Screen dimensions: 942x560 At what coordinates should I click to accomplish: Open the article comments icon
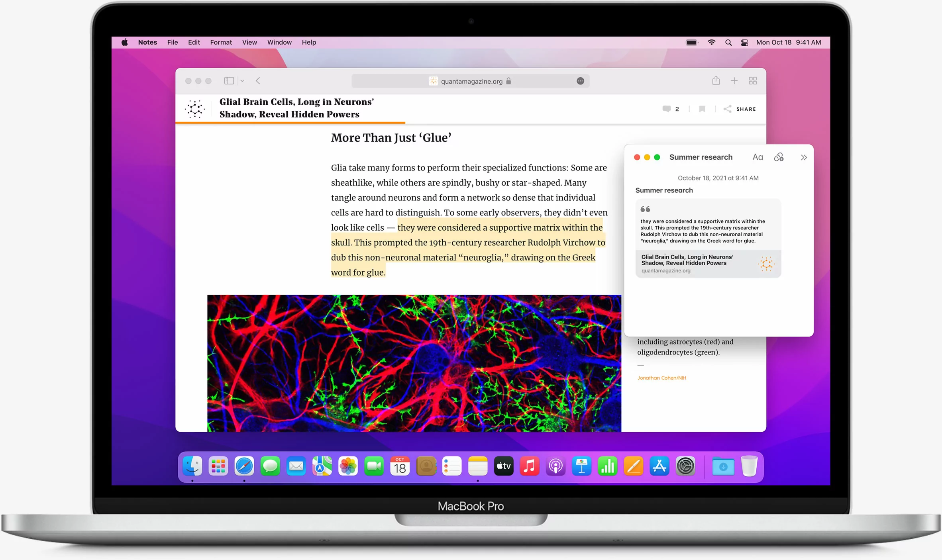coord(667,109)
